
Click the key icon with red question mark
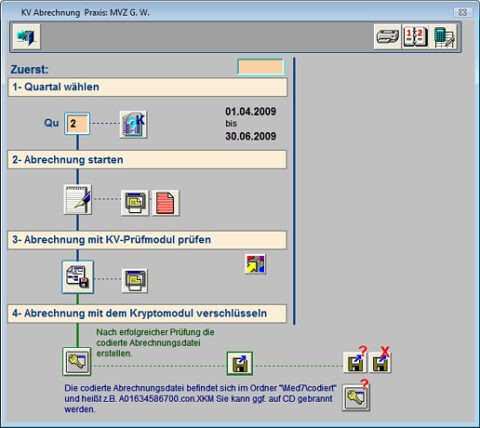coord(356,397)
